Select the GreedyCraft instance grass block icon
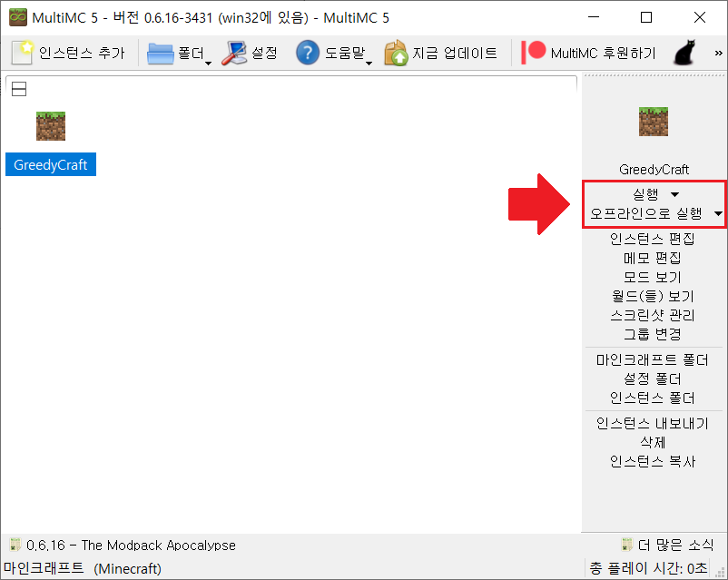This screenshot has width=728, height=580. (x=51, y=126)
